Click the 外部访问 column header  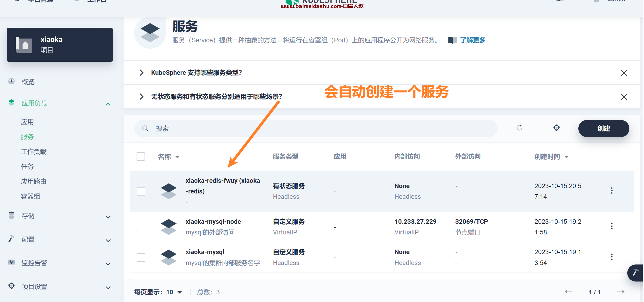click(468, 157)
